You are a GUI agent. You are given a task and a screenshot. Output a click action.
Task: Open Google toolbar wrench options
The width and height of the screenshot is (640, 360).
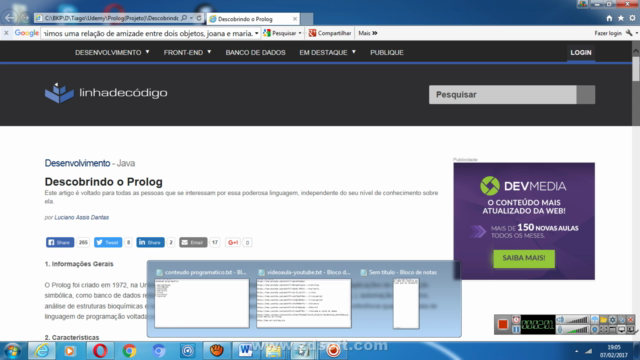(x=629, y=33)
